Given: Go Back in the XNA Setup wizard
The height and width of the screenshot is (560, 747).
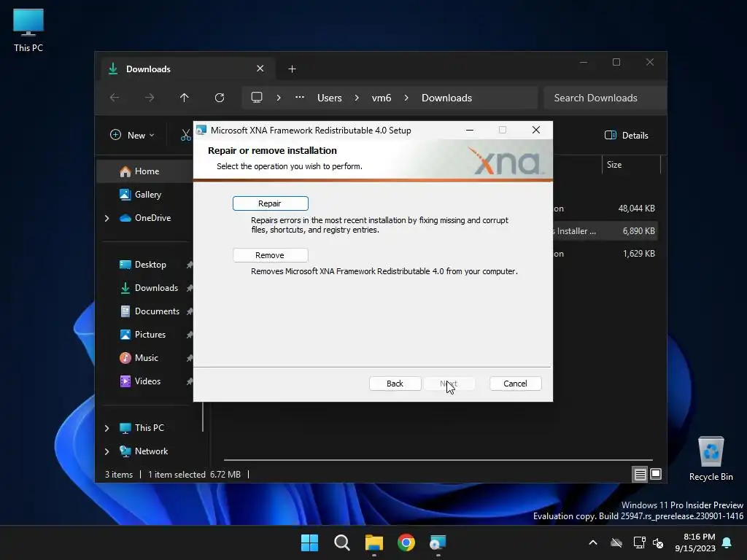Looking at the screenshot, I should 395,384.
